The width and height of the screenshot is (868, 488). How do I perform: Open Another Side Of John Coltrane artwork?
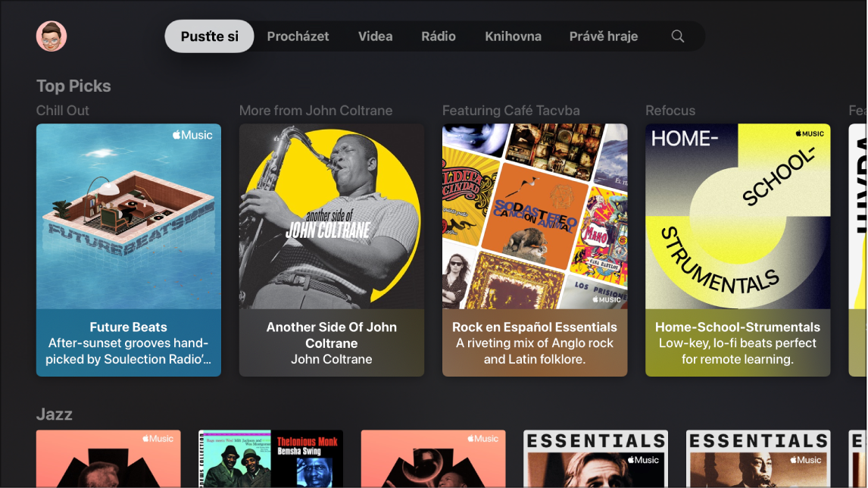pyautogui.click(x=332, y=216)
